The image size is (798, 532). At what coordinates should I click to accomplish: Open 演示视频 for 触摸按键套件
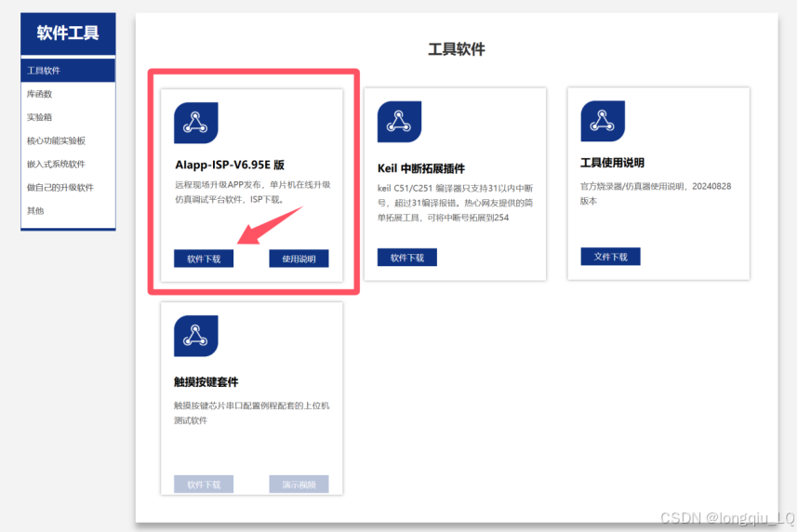point(299,485)
